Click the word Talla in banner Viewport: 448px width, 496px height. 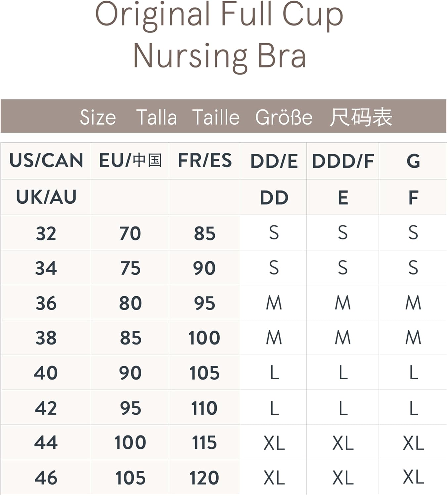point(157,117)
